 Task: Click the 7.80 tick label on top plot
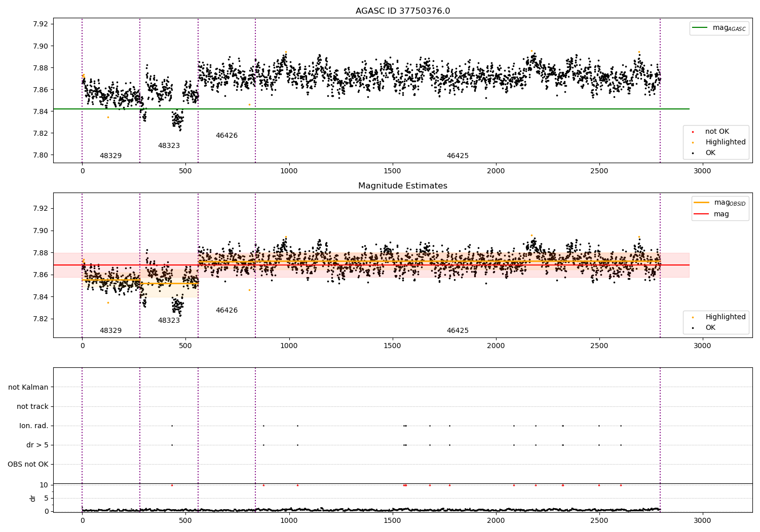pos(41,156)
